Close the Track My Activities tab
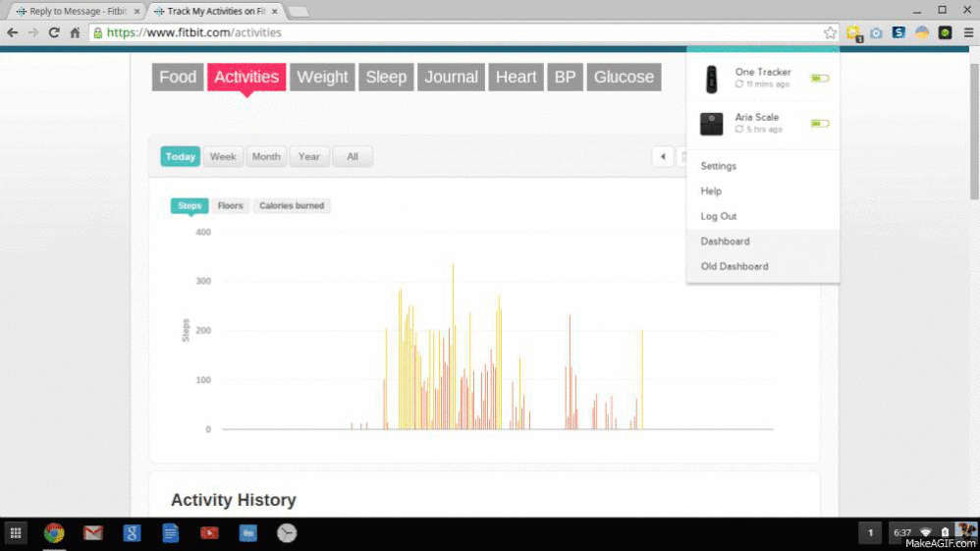The width and height of the screenshot is (980, 551). (x=274, y=11)
